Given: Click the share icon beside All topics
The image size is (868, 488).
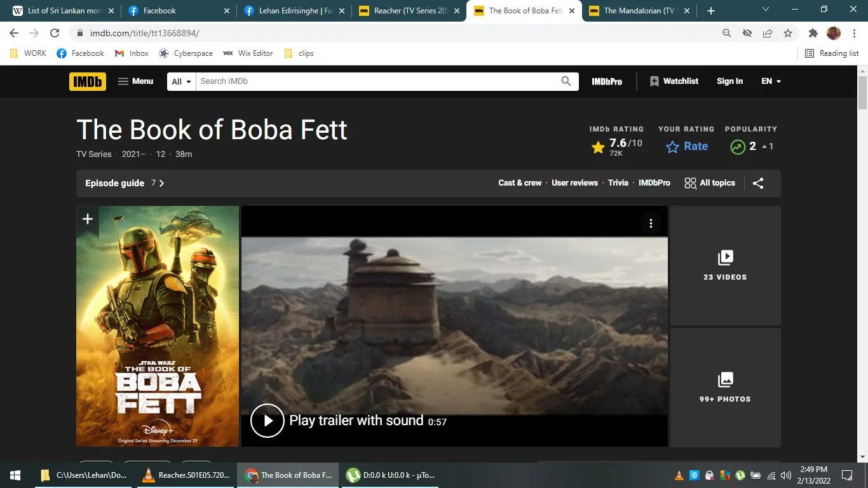Looking at the screenshot, I should pyautogui.click(x=758, y=183).
